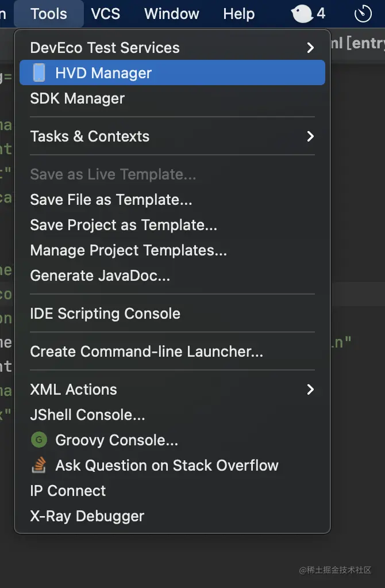Image resolution: width=385 pixels, height=588 pixels.
Task: Open Manage Project Templates
Action: pos(128,250)
